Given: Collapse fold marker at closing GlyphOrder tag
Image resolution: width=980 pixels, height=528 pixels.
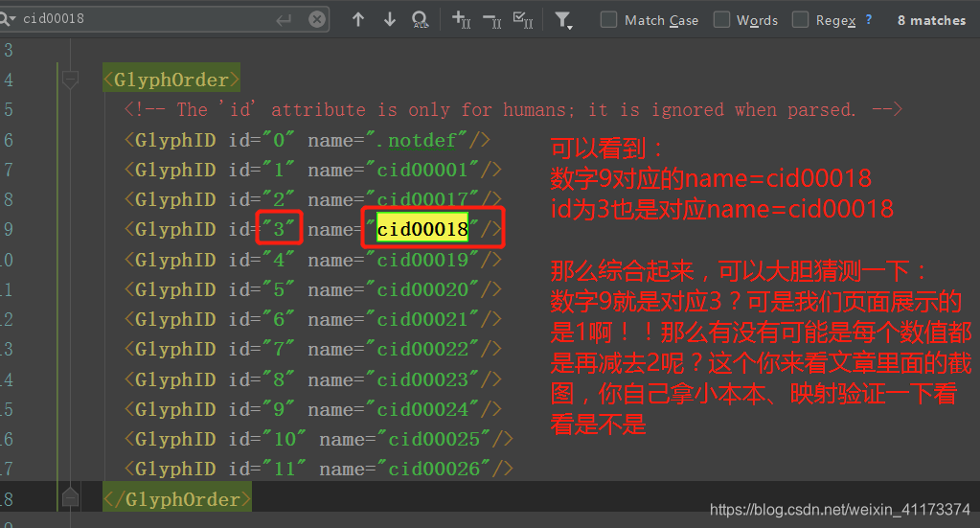Looking at the screenshot, I should [x=70, y=497].
